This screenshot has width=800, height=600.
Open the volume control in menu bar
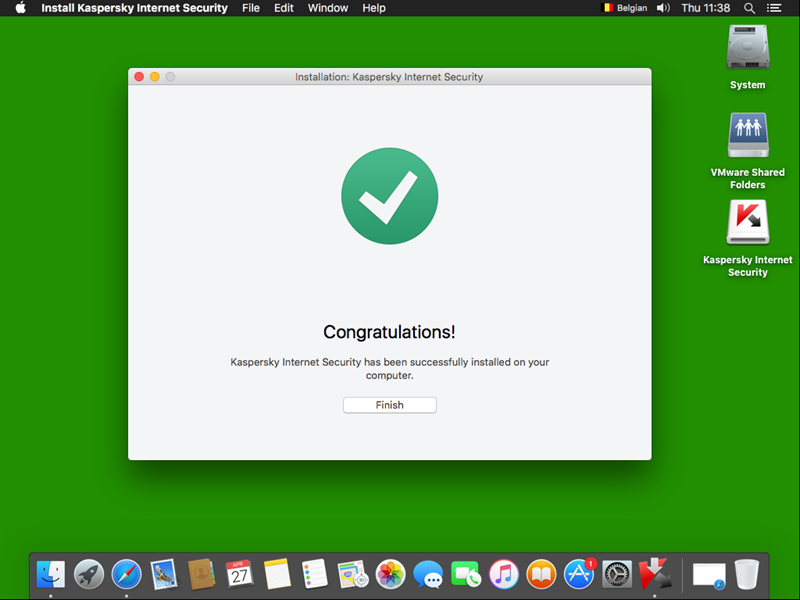click(663, 8)
